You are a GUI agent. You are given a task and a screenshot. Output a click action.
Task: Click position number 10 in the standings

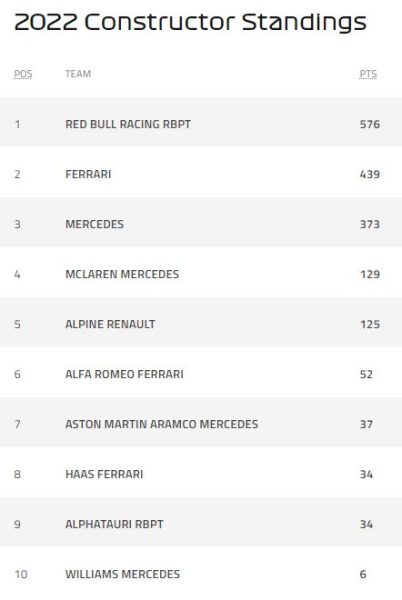pos(21,574)
